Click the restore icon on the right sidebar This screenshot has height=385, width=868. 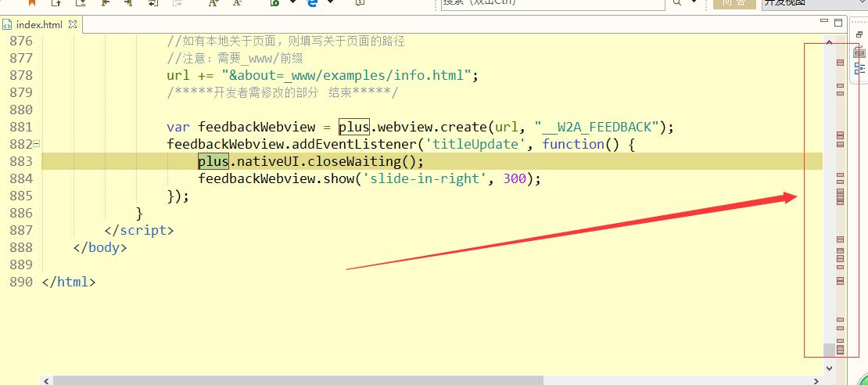click(x=859, y=35)
